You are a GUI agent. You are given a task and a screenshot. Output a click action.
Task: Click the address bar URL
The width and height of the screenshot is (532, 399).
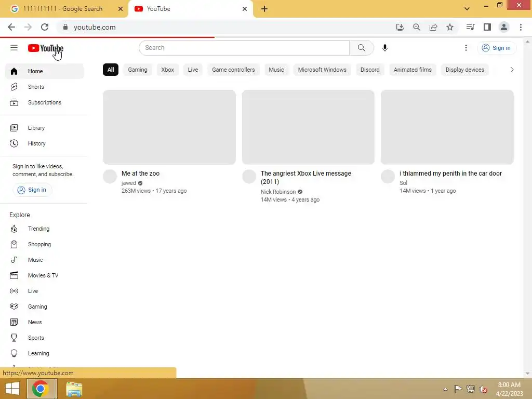[95, 27]
